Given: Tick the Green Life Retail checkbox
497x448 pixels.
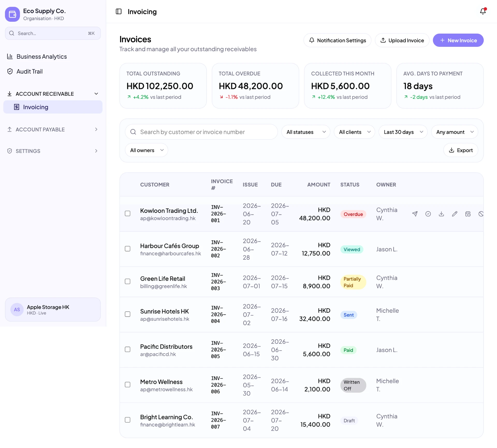Looking at the screenshot, I should pos(128,281).
